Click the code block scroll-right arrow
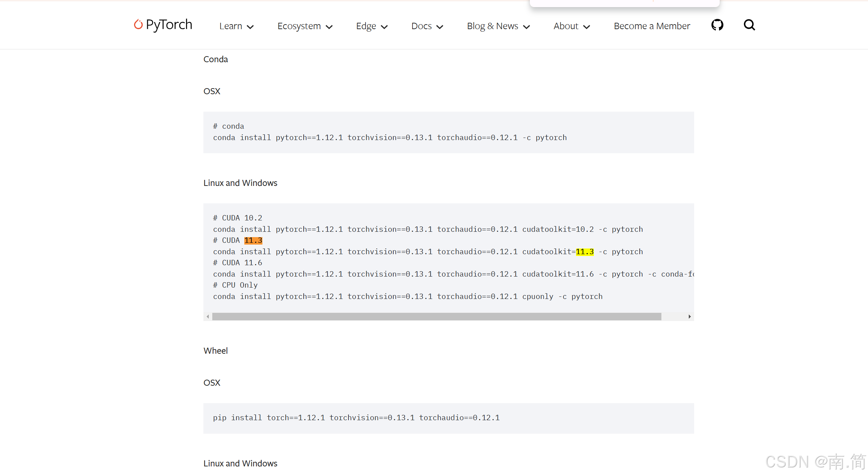The height and width of the screenshot is (476, 868). (689, 316)
